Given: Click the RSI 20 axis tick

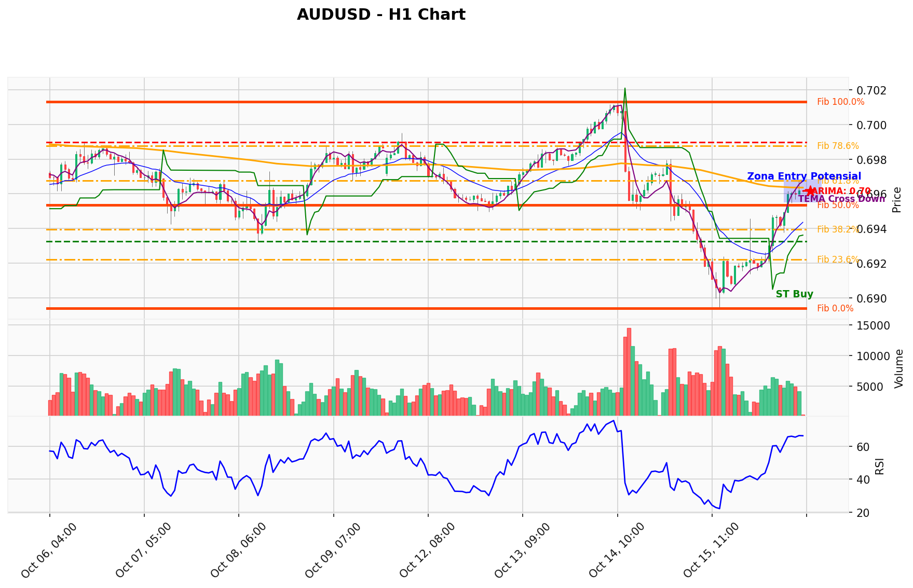Looking at the screenshot, I should tap(863, 513).
